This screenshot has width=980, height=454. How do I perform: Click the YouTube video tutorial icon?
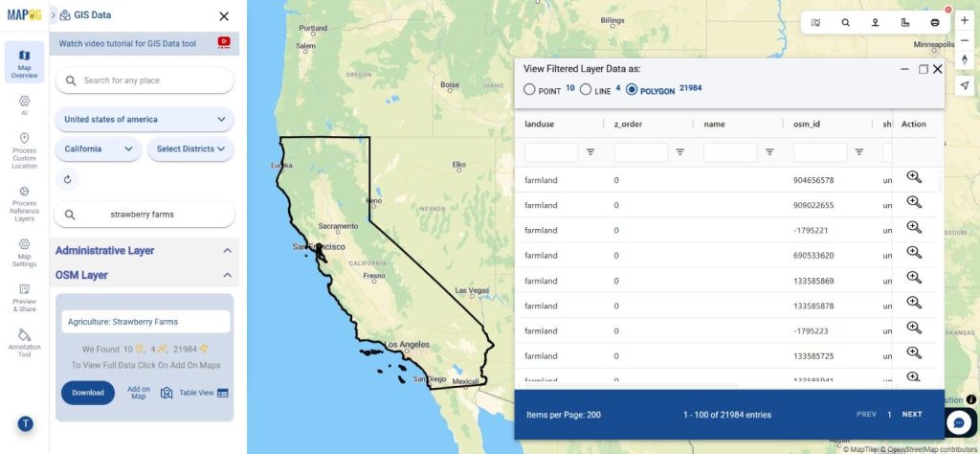(x=224, y=42)
